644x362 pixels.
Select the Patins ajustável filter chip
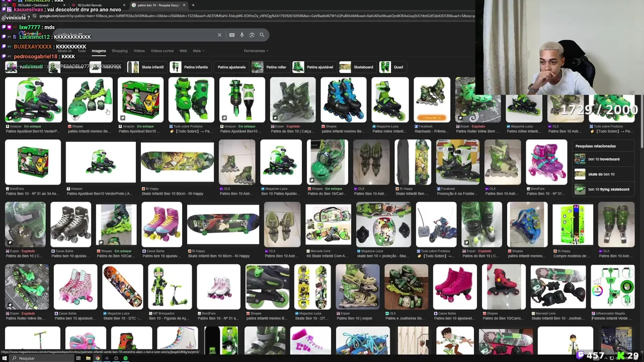[x=313, y=67]
